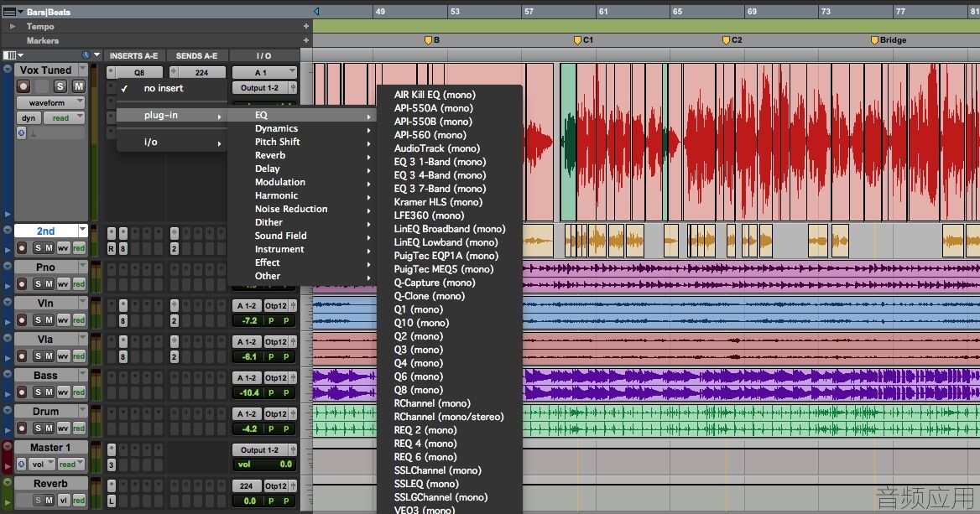Click the dyn button on Vox Tuned

(x=29, y=117)
